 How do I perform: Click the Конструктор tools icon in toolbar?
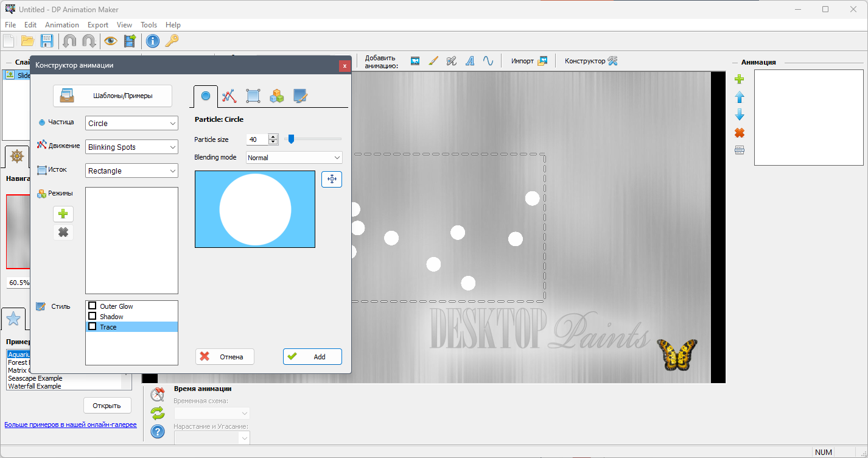[613, 61]
